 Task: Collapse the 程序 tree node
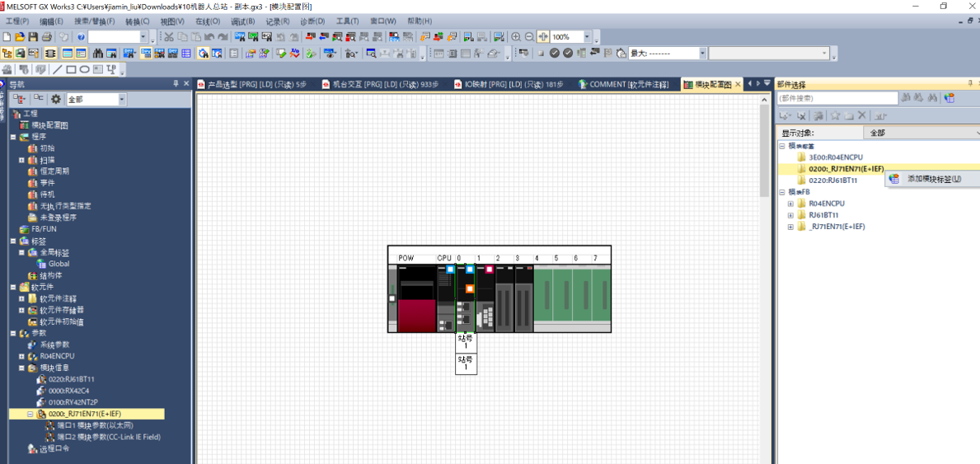[x=13, y=137]
